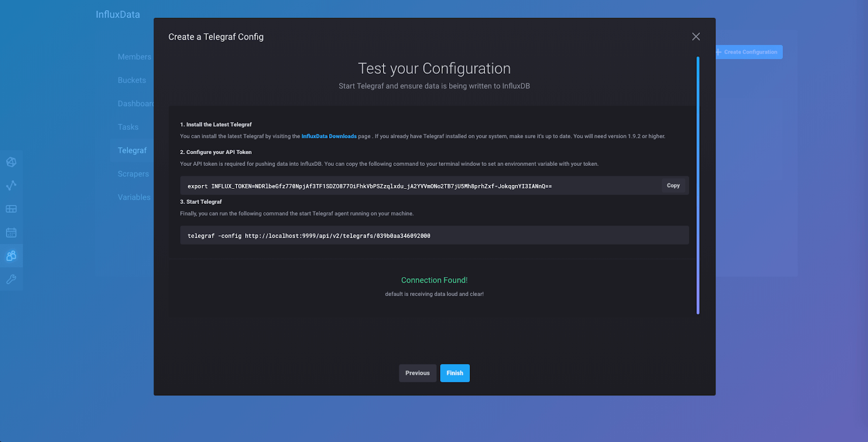Open the Data Explorer graph icon
The width and height of the screenshot is (868, 442).
[11, 185]
